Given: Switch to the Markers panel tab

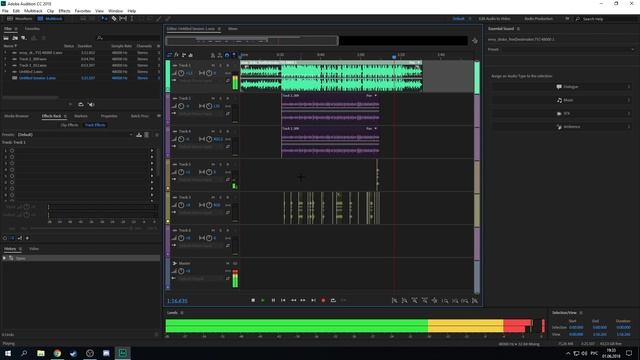Looking at the screenshot, I should [81, 116].
